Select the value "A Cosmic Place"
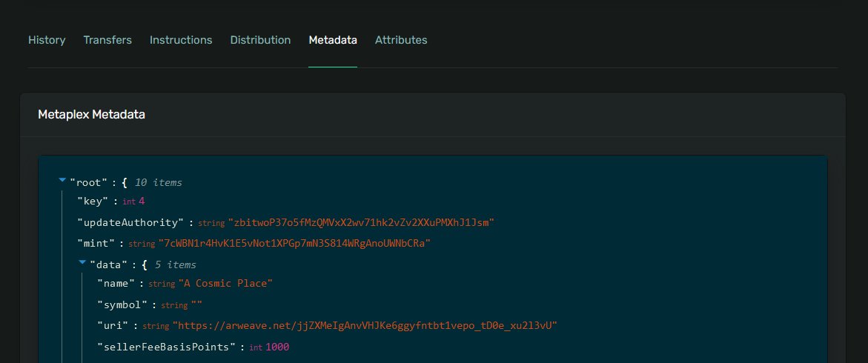The image size is (868, 363). tap(226, 283)
